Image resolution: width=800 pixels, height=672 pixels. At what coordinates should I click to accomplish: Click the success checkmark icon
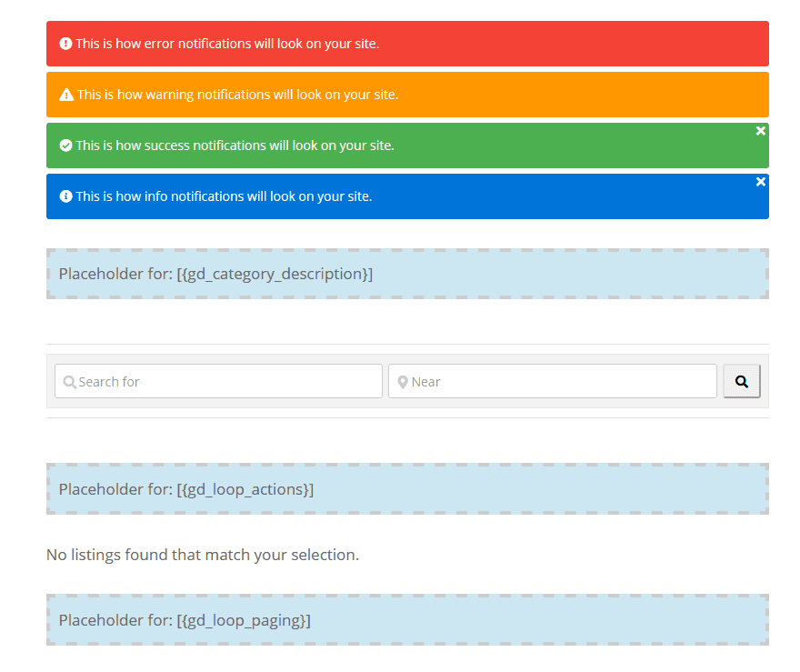coord(64,145)
